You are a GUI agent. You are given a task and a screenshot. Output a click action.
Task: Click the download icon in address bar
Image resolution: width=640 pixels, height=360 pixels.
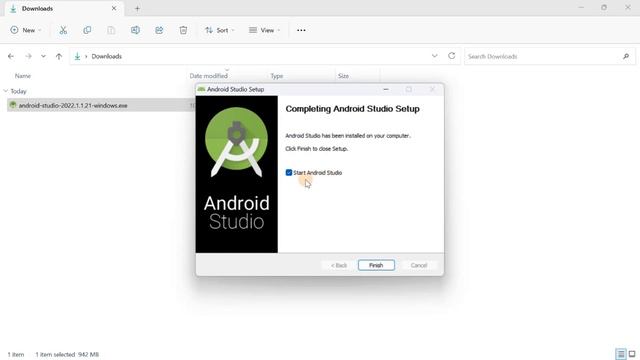tap(77, 56)
